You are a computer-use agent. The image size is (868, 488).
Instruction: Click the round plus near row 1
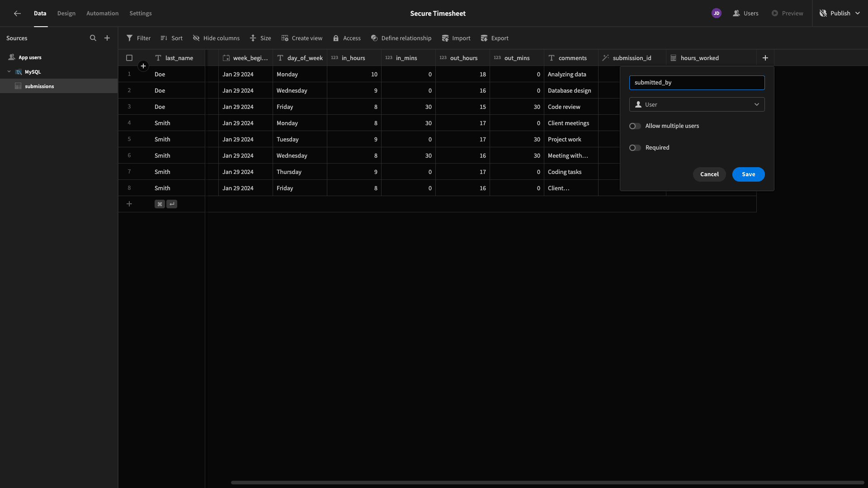pyautogui.click(x=143, y=66)
